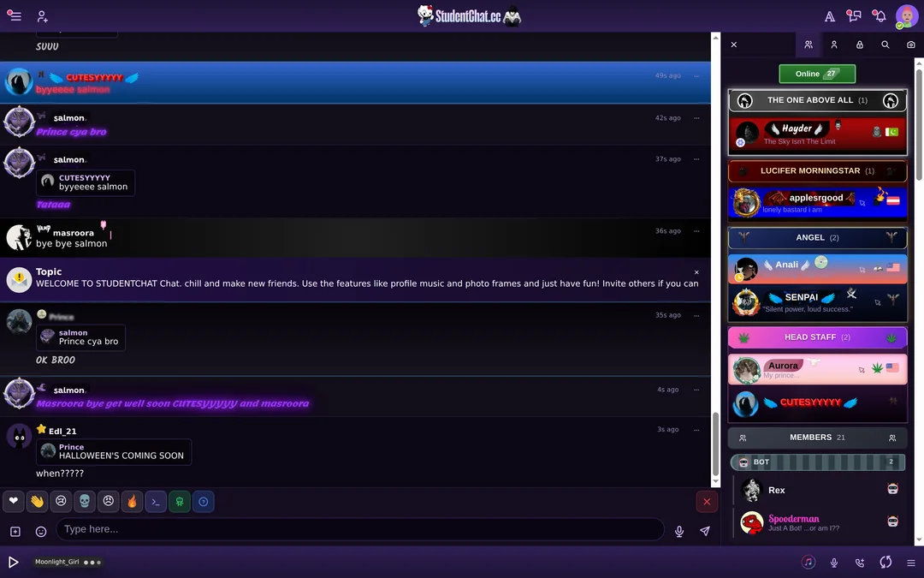
Task: Close the quick emoji bar with red X
Action: pyautogui.click(x=707, y=502)
